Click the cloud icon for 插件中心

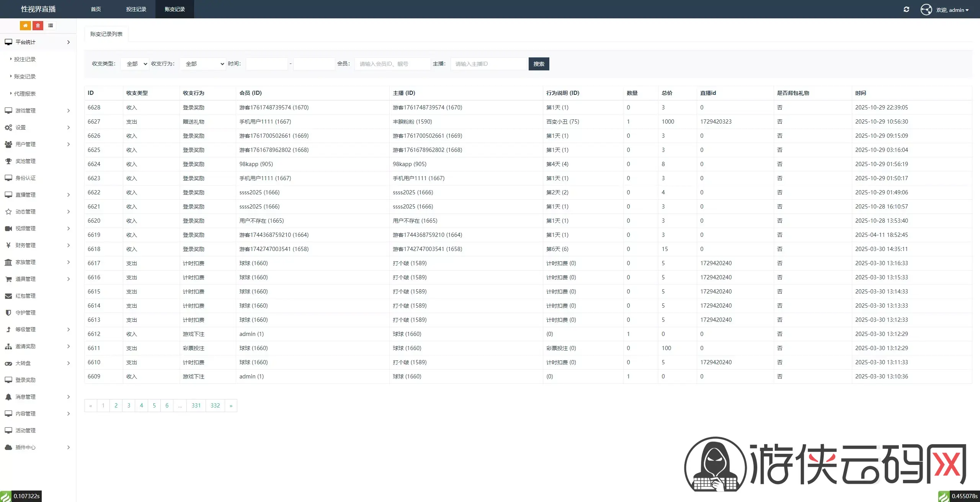(x=8, y=447)
